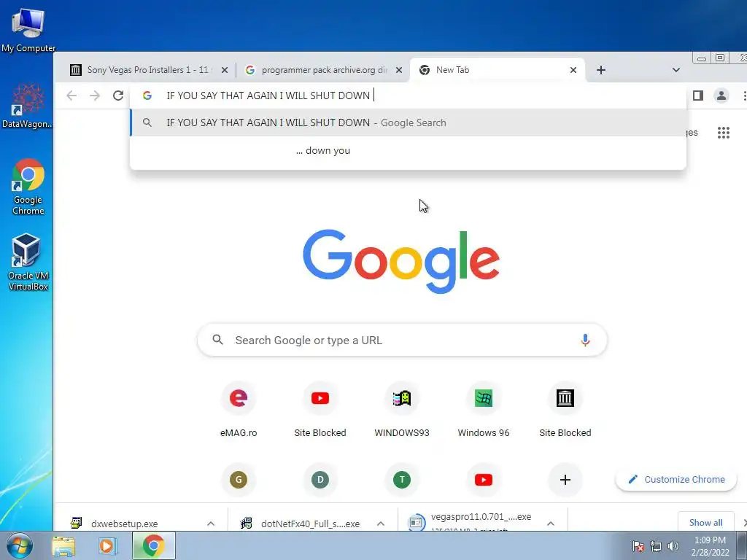Open the Windows Start menu

pyautogui.click(x=20, y=545)
